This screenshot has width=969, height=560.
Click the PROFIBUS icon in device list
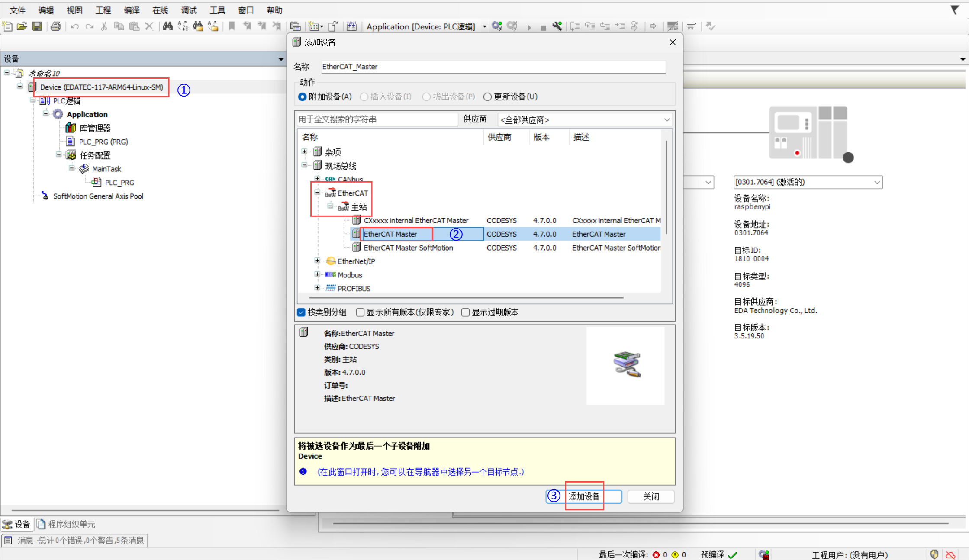click(x=331, y=288)
